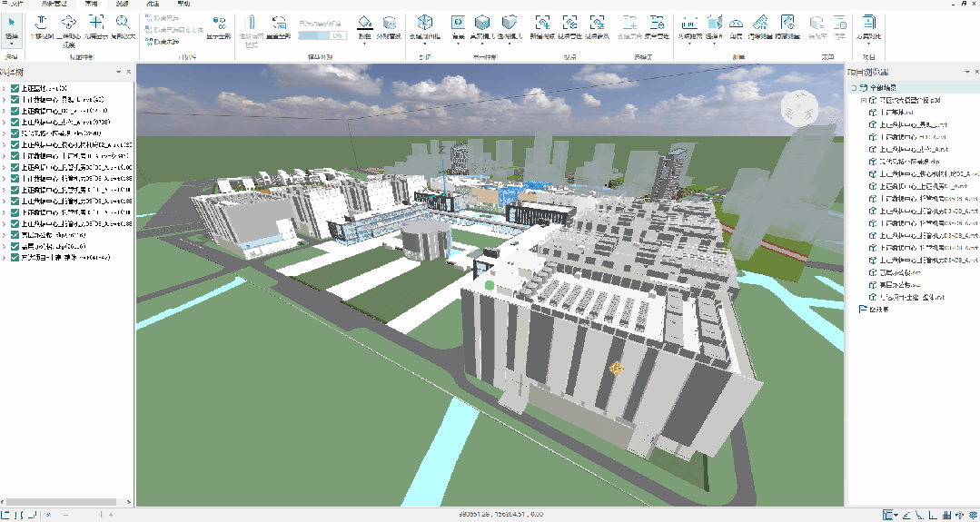Open the color paint bucket dropdown arrow
This screenshot has width=980, height=522.
click(364, 44)
